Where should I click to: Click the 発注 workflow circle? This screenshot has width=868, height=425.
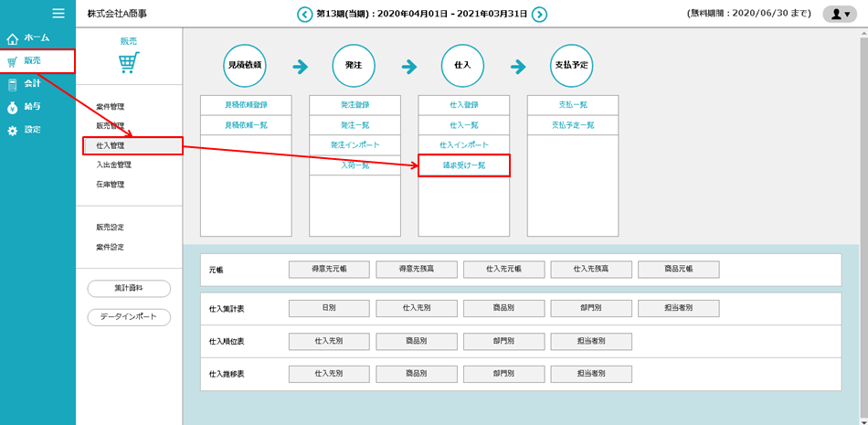(x=355, y=66)
